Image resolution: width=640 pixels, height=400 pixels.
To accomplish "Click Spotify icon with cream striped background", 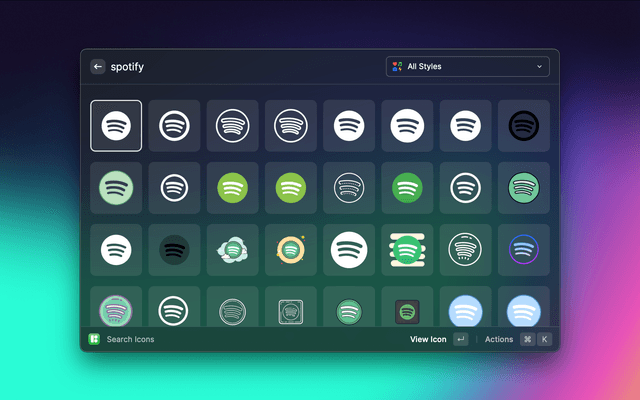I will point(406,249).
